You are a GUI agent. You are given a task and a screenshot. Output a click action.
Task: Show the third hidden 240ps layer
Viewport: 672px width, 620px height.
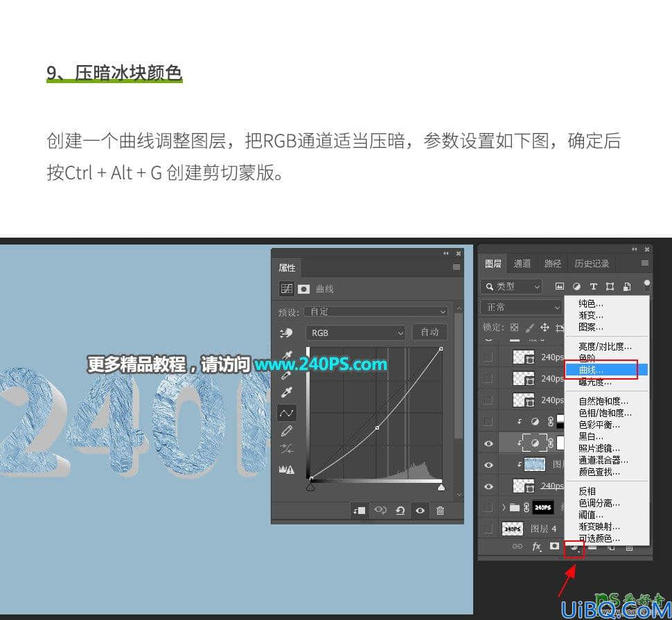click(488, 400)
